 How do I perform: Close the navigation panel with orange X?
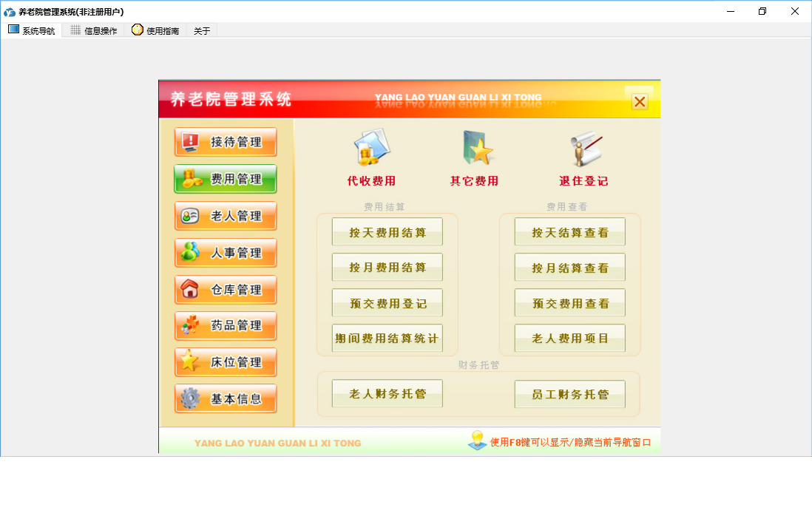coord(640,101)
